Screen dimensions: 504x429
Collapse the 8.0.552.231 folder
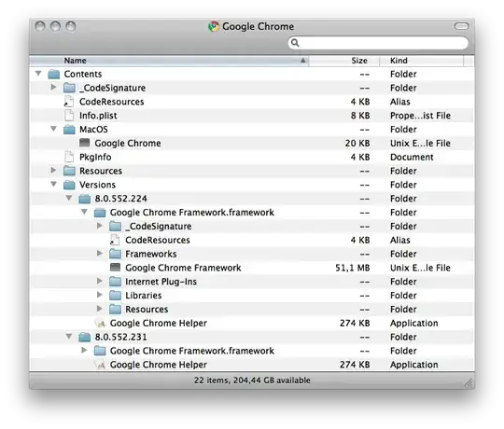tap(69, 336)
